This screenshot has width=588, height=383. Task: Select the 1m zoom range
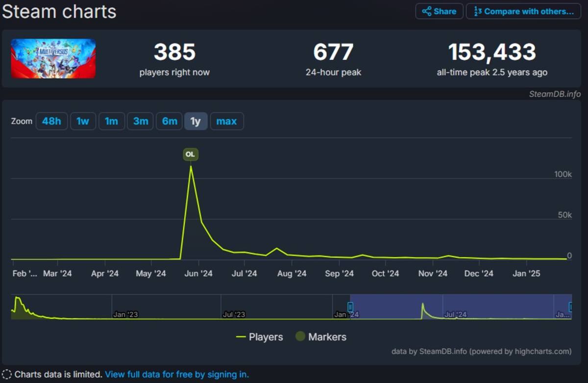click(112, 121)
